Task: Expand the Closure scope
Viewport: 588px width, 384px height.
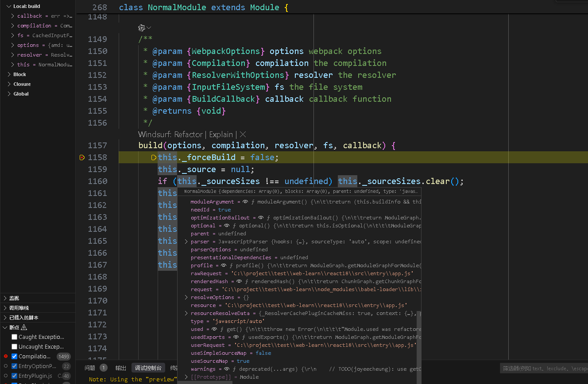Action: 8,84
